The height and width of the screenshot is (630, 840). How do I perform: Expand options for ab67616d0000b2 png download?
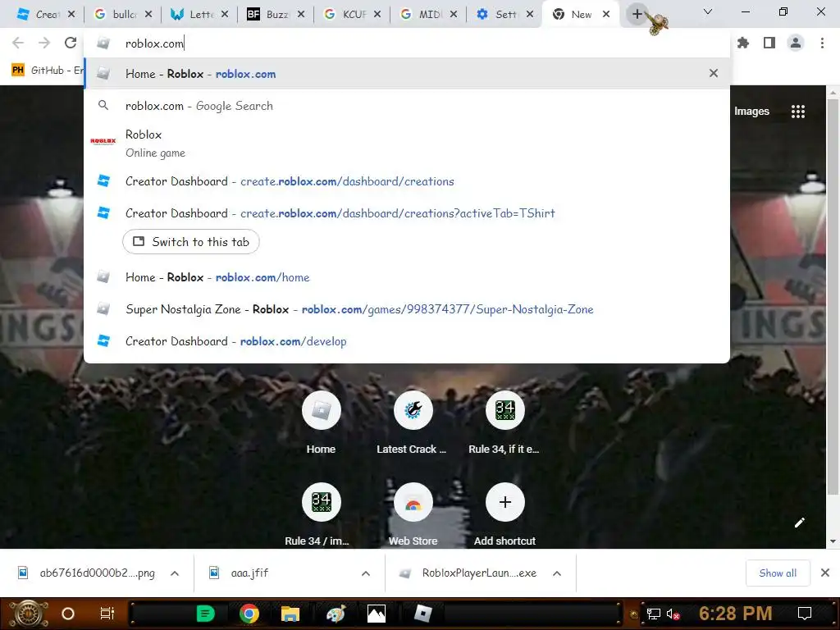point(175,573)
